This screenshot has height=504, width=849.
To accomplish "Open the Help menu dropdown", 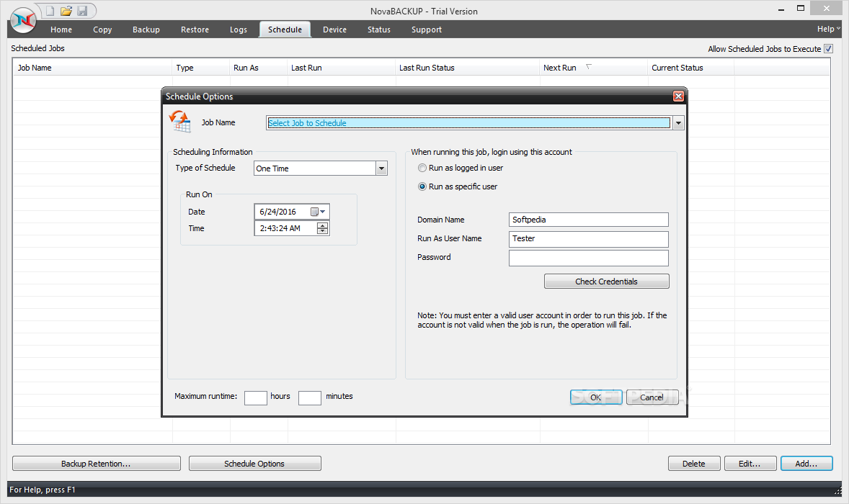I will pyautogui.click(x=828, y=30).
